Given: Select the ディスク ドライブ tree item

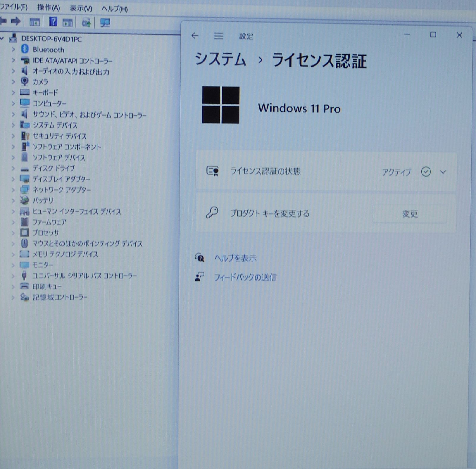Looking at the screenshot, I should coord(54,168).
